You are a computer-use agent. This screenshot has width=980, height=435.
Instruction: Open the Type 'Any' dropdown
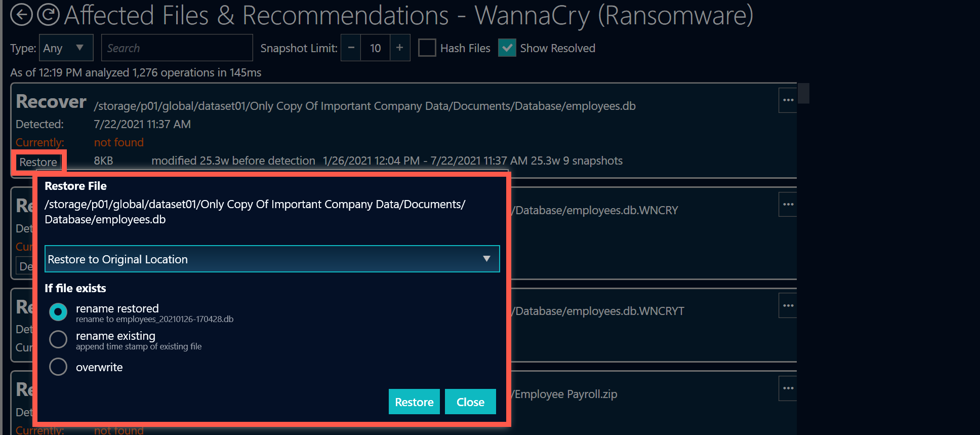(x=66, y=48)
